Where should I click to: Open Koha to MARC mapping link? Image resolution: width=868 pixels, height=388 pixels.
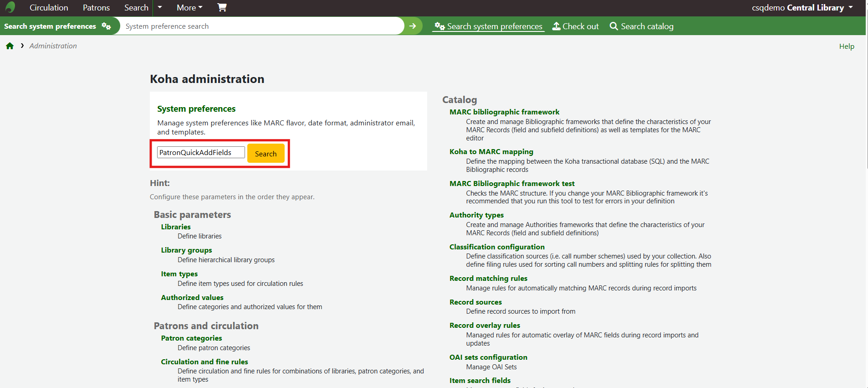pos(491,152)
